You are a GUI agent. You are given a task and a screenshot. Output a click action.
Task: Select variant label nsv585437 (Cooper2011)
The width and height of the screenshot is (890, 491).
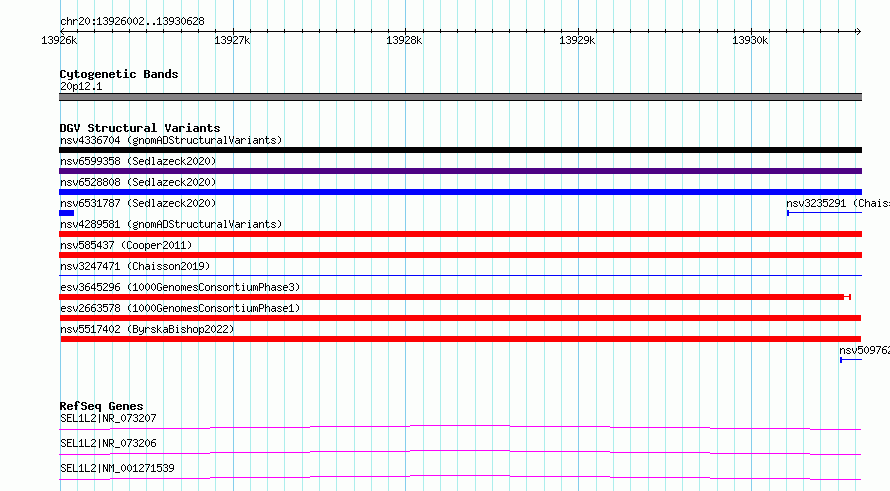pyautogui.click(x=126, y=245)
